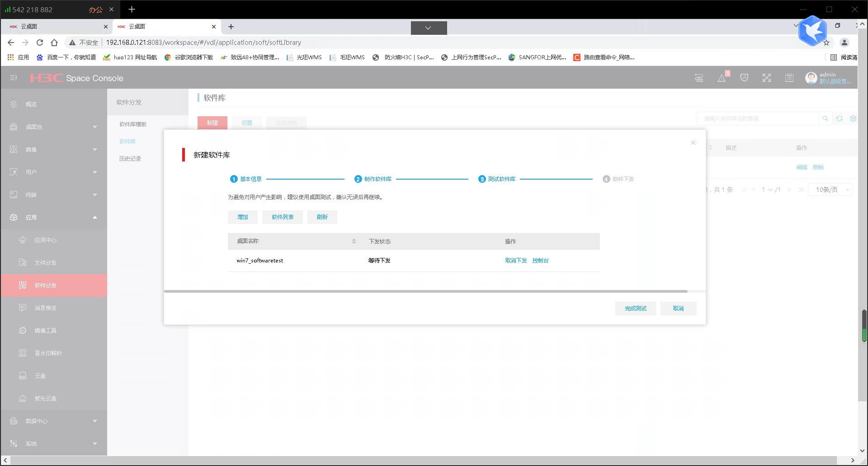
Task: Open 盲水印解析 in the sidebar
Action: tap(54, 353)
